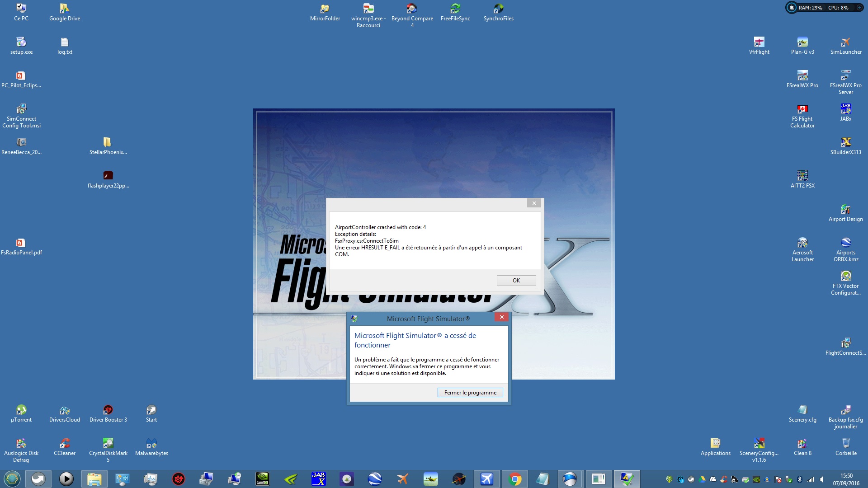The height and width of the screenshot is (488, 868).
Task: Open the VfrFlight desktop icon
Action: pyautogui.click(x=759, y=46)
